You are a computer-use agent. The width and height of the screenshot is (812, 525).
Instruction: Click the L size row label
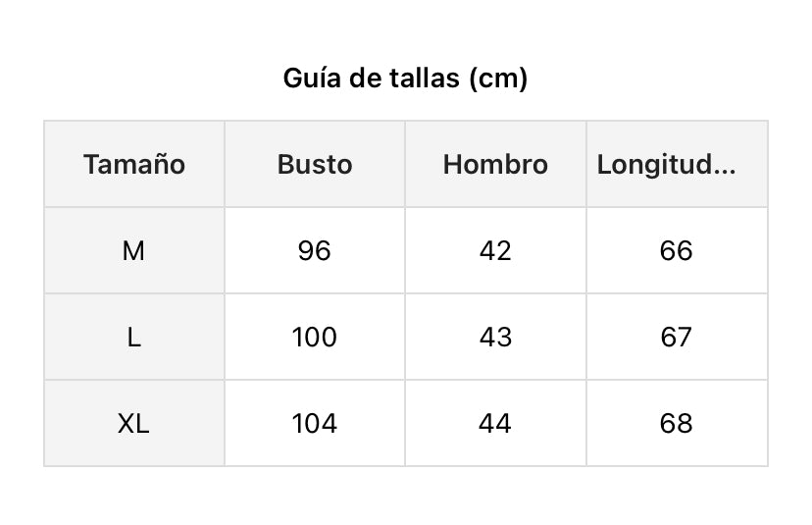pos(134,338)
